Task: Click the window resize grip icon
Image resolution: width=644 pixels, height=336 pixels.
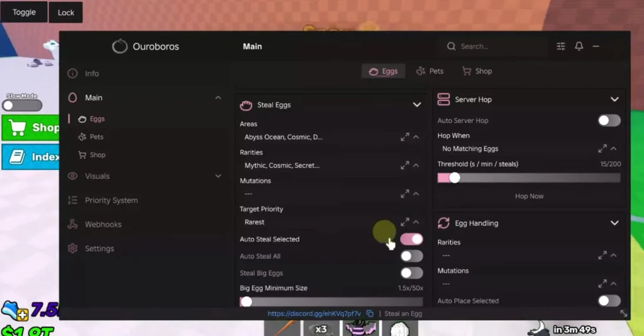Action: (623, 313)
